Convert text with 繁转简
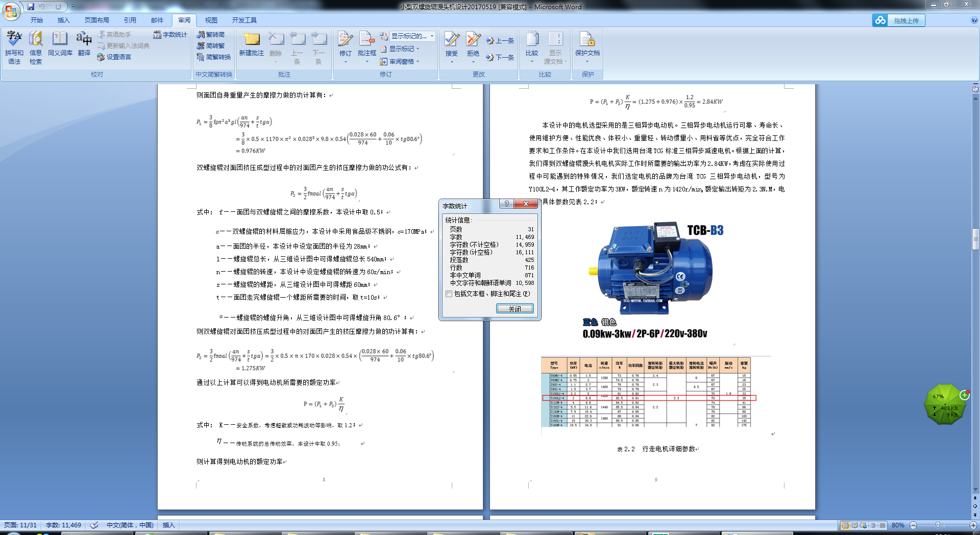 (211, 35)
